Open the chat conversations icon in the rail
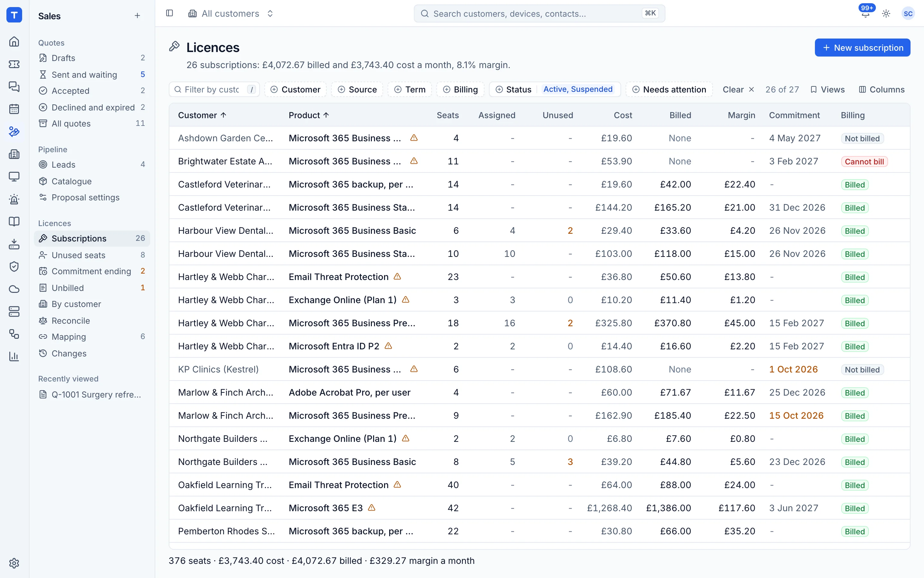The width and height of the screenshot is (924, 578). (14, 86)
